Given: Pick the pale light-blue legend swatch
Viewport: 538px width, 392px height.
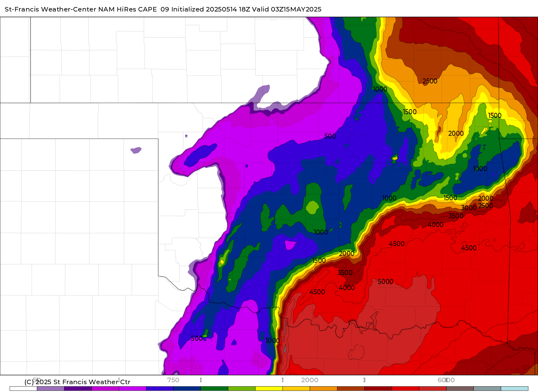Looking at the screenshot, I should (x=514, y=389).
